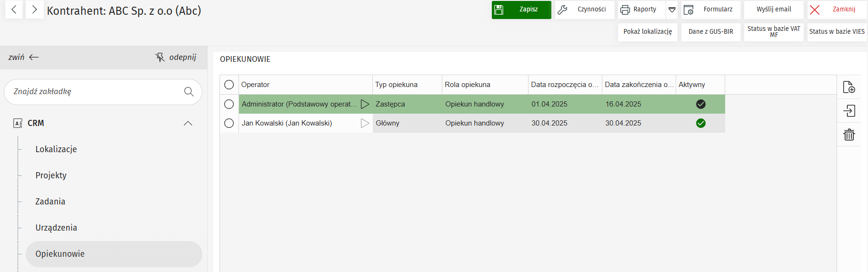Select the Jan Kowalski row radio button

click(229, 123)
